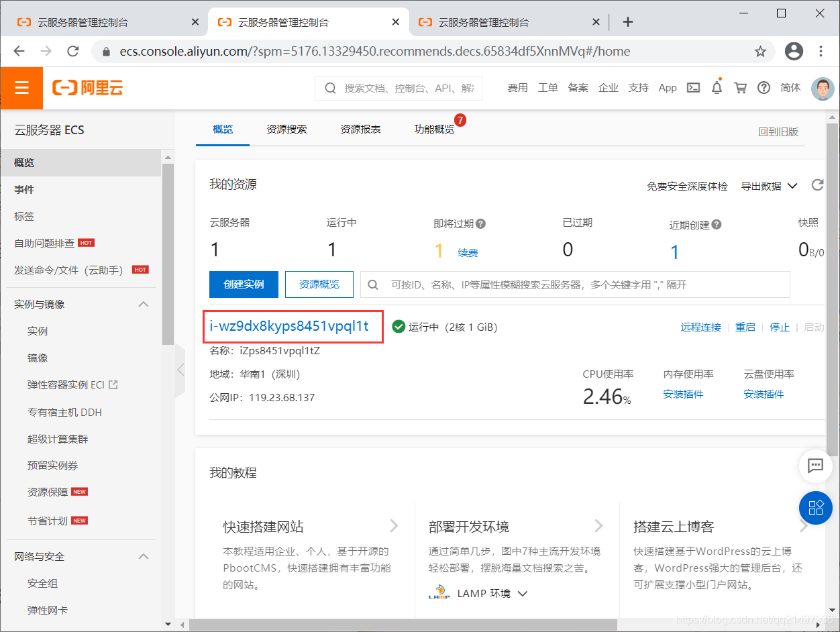Click 停止 for the instance

(779, 327)
